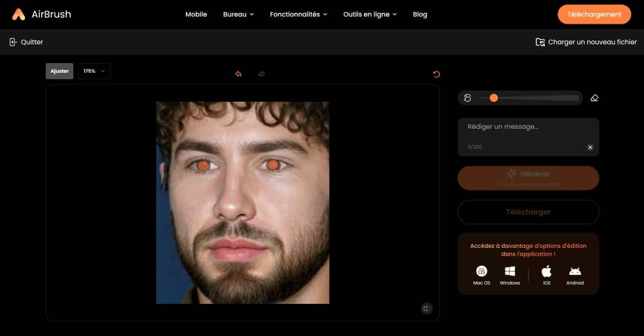644x336 pixels.
Task: Toggle the before/after compare icon
Action: (x=426, y=308)
